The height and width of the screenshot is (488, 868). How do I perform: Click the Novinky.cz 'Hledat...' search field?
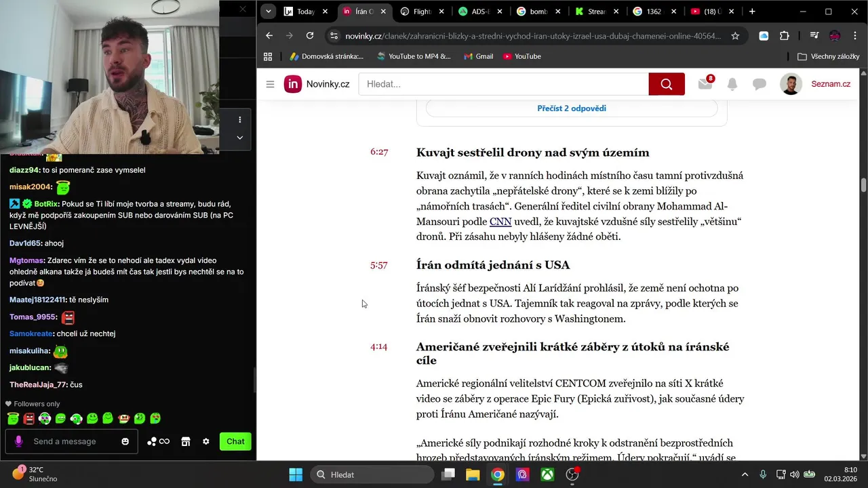(x=503, y=84)
